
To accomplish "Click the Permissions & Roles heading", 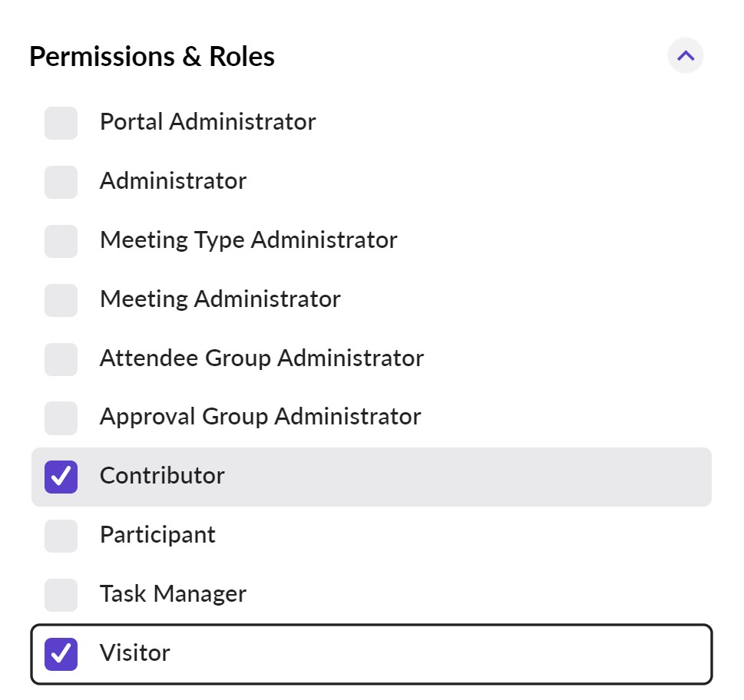I will [x=152, y=57].
